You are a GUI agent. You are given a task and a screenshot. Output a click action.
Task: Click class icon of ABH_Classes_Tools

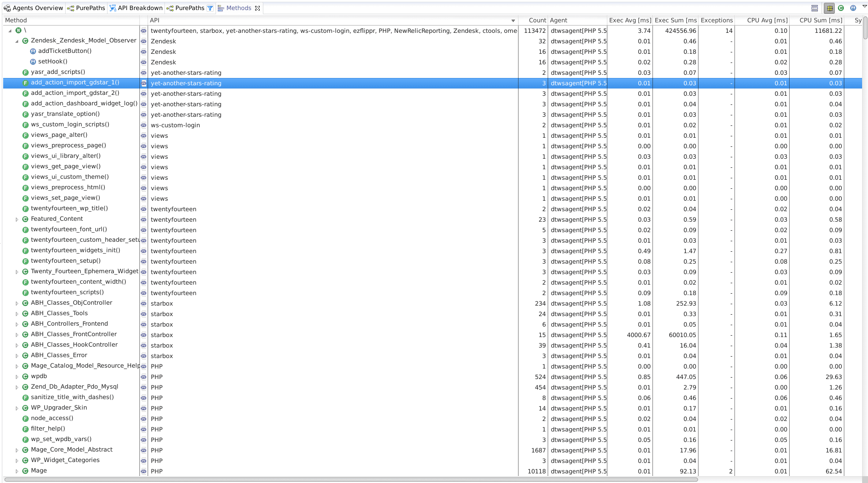pos(26,314)
